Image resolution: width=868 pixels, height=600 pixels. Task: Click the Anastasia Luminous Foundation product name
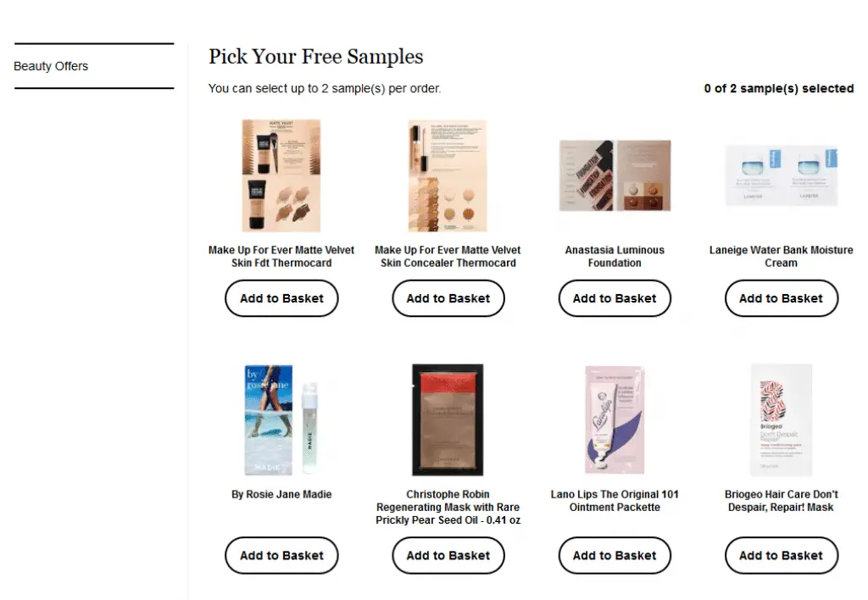(615, 256)
